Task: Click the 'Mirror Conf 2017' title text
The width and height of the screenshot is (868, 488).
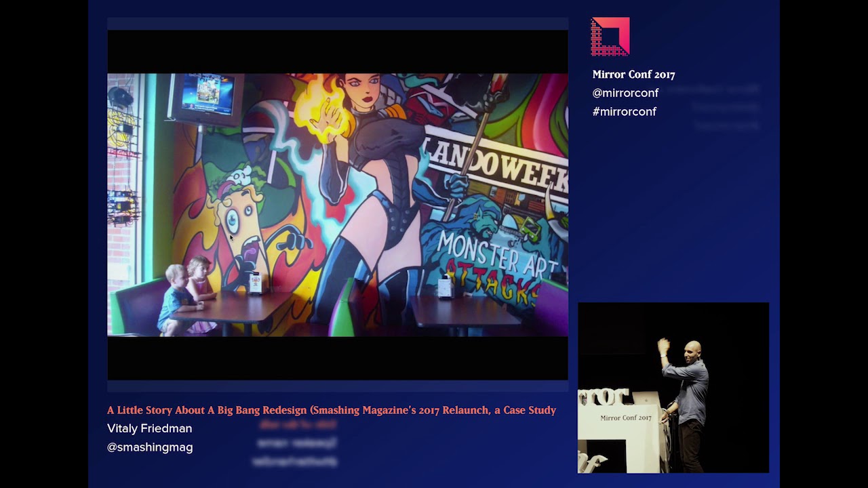Action: (633, 75)
